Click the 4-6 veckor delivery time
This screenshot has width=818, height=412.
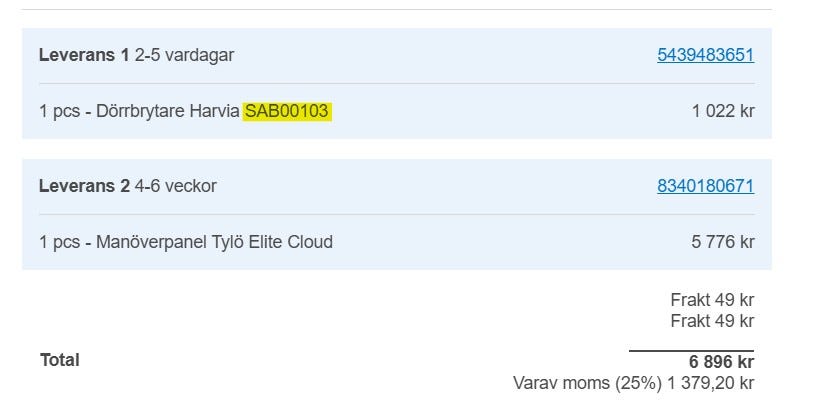click(176, 186)
